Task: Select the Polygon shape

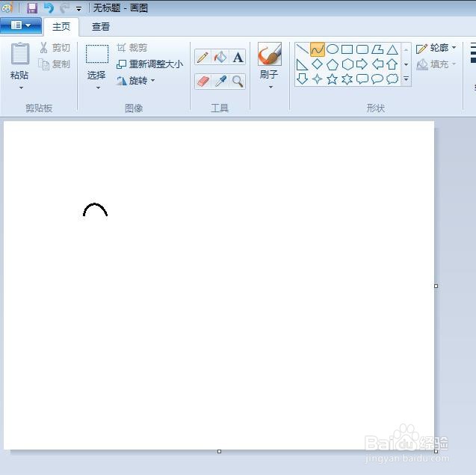Action: tap(377, 49)
